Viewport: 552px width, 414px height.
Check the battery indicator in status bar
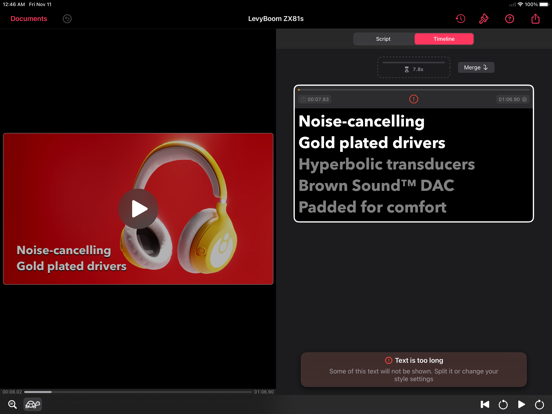tap(544, 4)
